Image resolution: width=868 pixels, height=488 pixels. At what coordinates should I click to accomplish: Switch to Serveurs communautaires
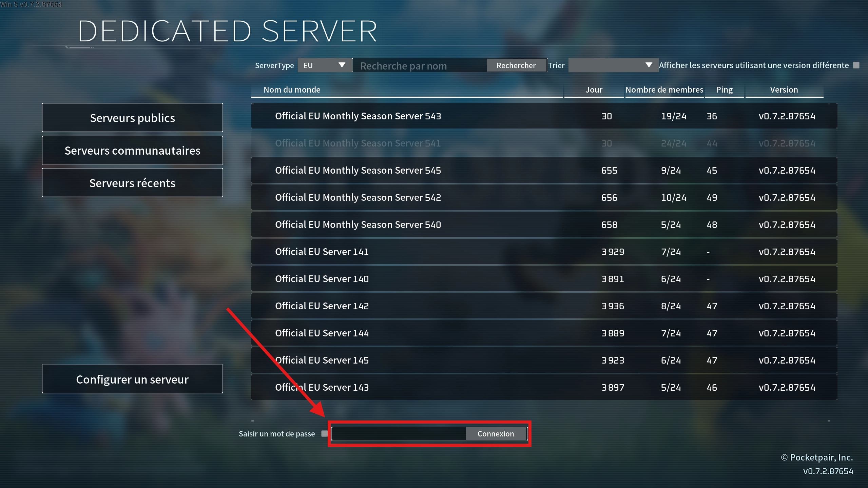click(132, 150)
